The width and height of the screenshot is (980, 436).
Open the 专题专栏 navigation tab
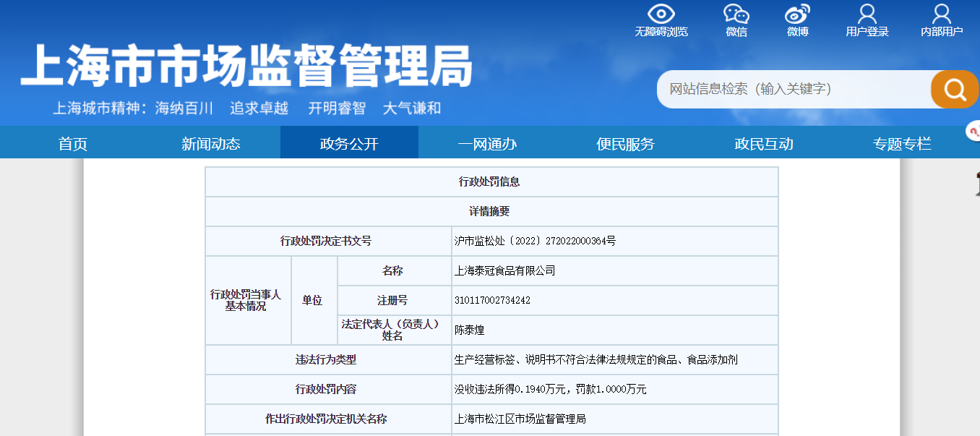coord(902,143)
